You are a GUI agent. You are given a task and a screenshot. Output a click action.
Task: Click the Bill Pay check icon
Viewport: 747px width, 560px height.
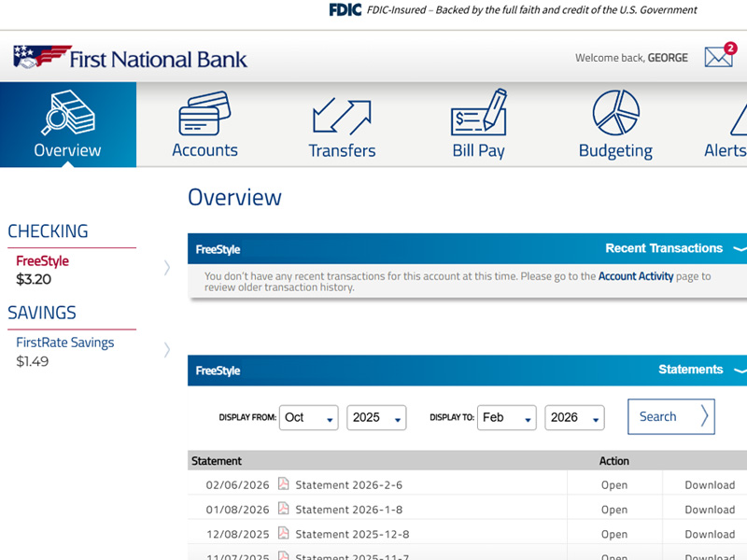(x=478, y=113)
